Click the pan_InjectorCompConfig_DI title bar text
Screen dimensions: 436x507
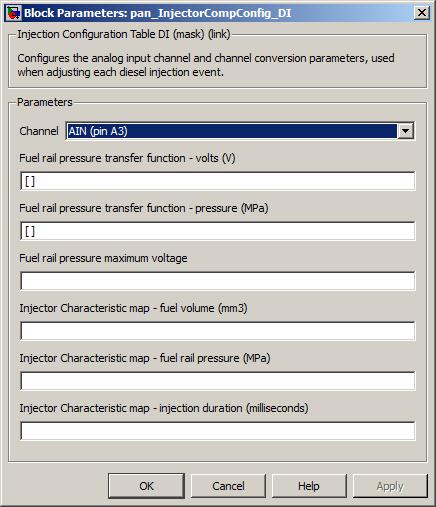point(211,13)
